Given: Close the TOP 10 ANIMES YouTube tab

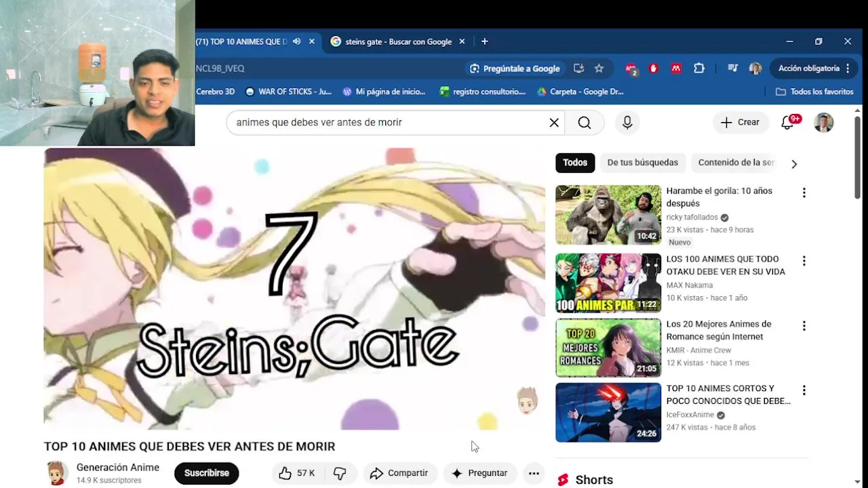Looking at the screenshot, I should click(x=312, y=41).
